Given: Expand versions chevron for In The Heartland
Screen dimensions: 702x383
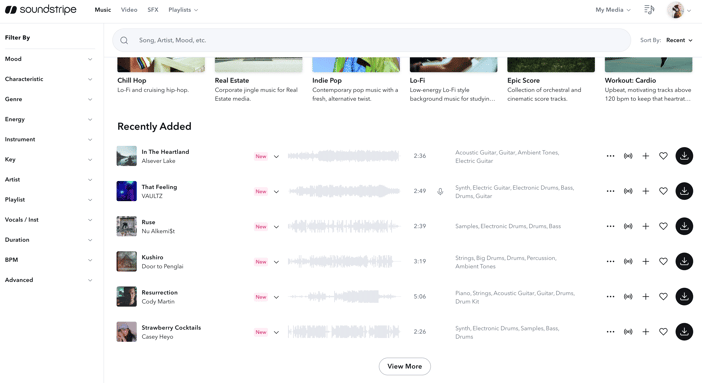Looking at the screenshot, I should click(276, 156).
